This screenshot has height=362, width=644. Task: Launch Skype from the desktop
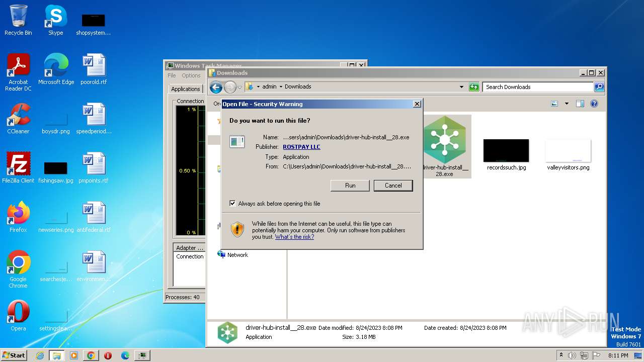(55, 20)
